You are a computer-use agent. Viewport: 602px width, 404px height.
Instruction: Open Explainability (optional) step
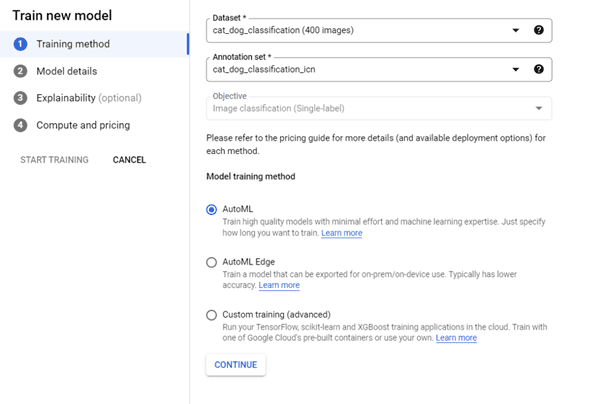pos(89,98)
